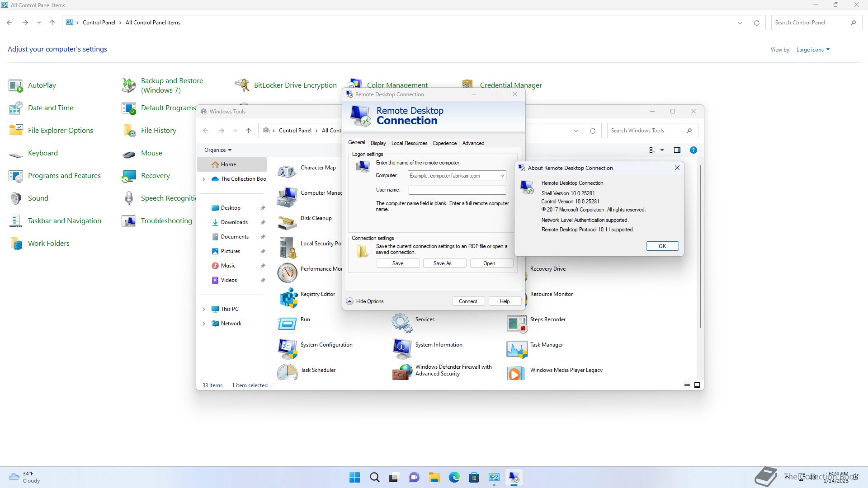Open View by Large icons dropdown
868x488 pixels.
pos(813,50)
